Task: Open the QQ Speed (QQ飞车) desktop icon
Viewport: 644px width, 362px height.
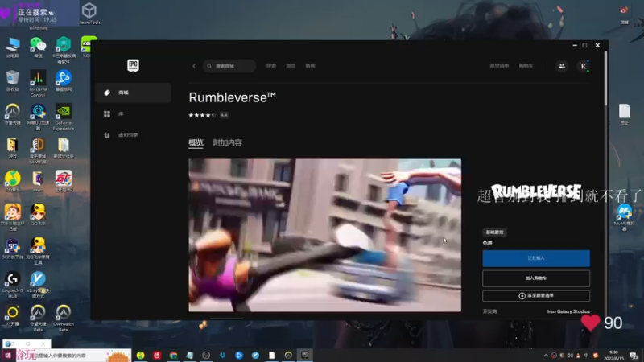Action: [38, 215]
